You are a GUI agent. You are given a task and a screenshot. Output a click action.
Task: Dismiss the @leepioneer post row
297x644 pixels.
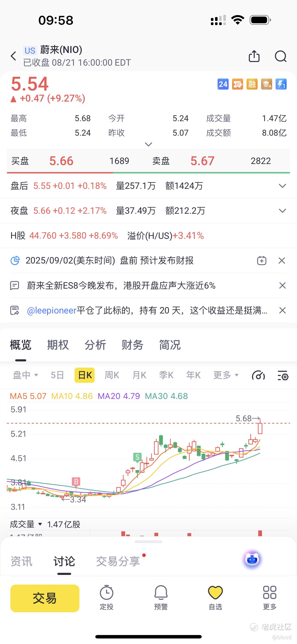282,310
